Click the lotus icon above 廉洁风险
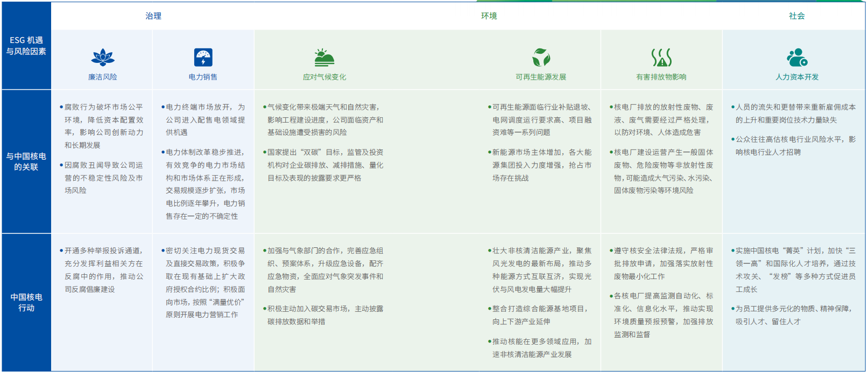The height and width of the screenshot is (378, 868). click(x=103, y=58)
